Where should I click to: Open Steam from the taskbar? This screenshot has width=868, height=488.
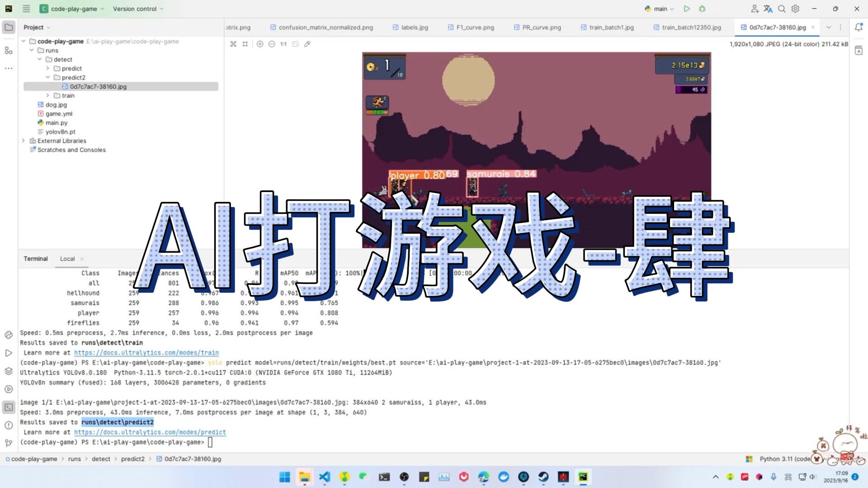point(543,477)
